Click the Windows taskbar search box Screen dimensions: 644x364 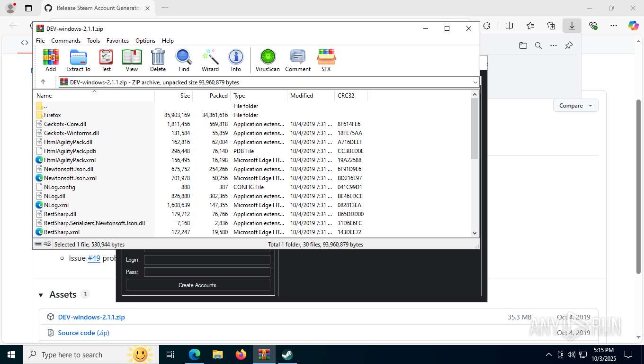[x=90, y=355]
